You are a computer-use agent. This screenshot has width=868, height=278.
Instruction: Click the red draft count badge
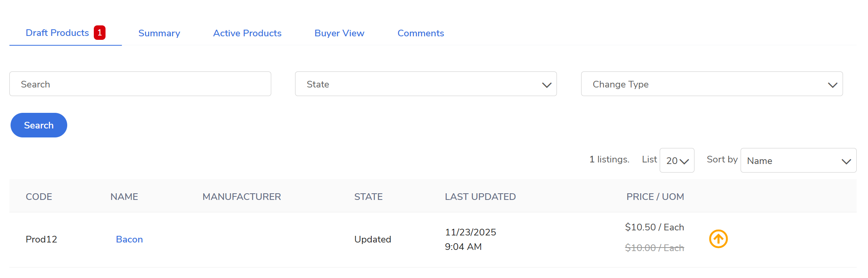tap(100, 33)
